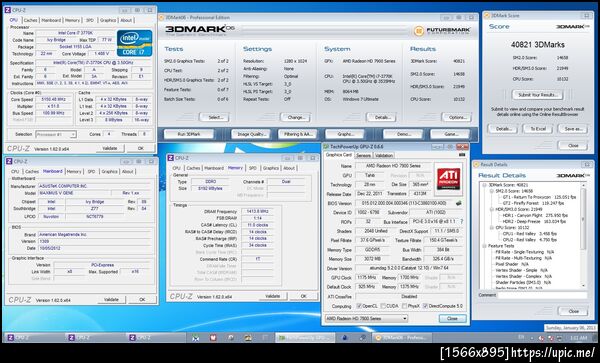Click 40821 3DMarks score text
The image size is (600, 363).
(x=537, y=45)
